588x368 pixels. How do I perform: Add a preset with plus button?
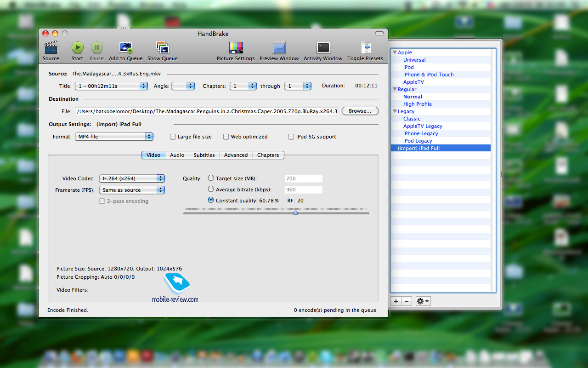(396, 301)
